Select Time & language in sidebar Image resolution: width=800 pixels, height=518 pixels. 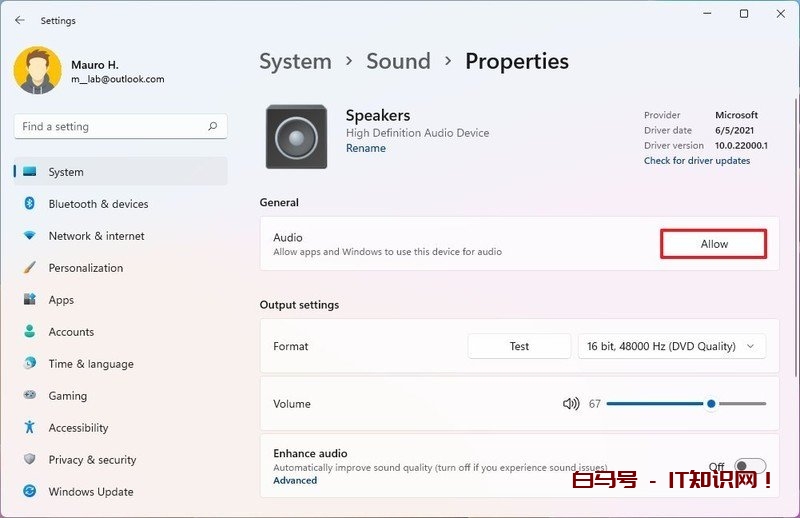click(90, 364)
